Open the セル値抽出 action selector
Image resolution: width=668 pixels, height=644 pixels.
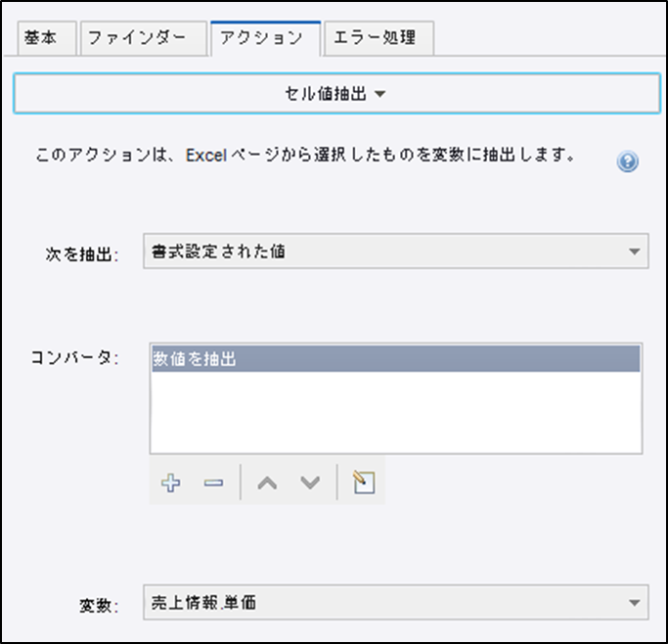(337, 93)
